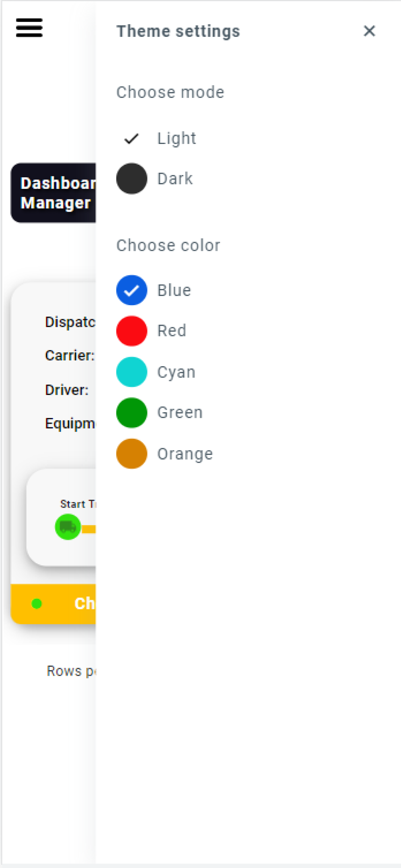The image size is (401, 868).
Task: Pick the Red color swatch
Action: pyautogui.click(x=131, y=331)
